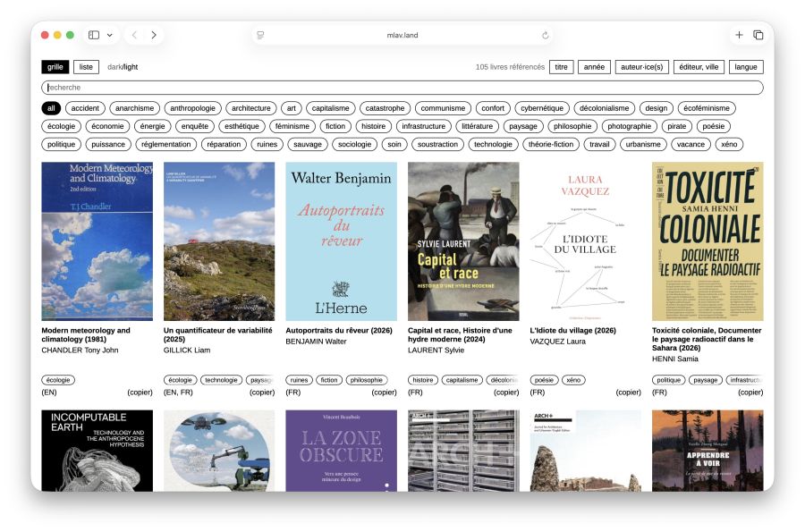
Task: Filter by réglementation tag
Action: (x=165, y=144)
